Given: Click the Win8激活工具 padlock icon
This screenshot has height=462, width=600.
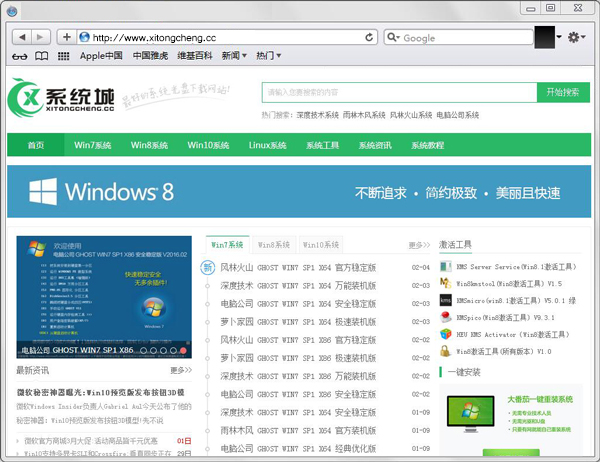Looking at the screenshot, I should tap(445, 351).
